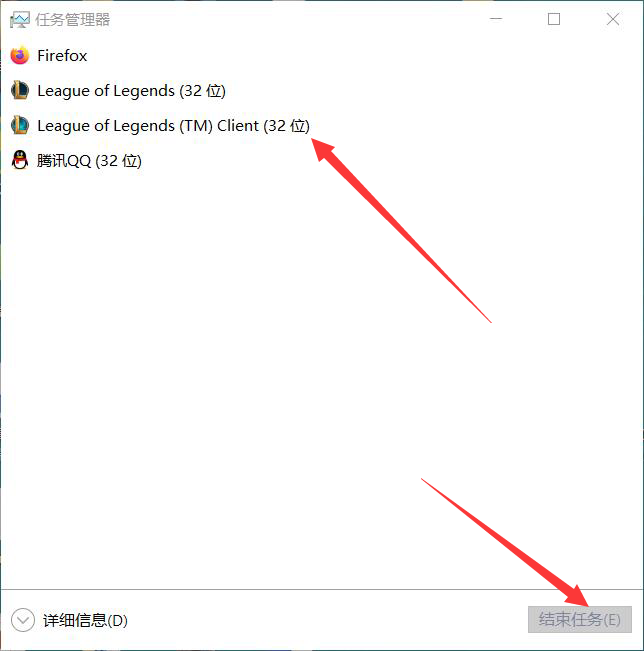Click the League of Legends Client row icon
This screenshot has height=651, width=644.
(20, 125)
